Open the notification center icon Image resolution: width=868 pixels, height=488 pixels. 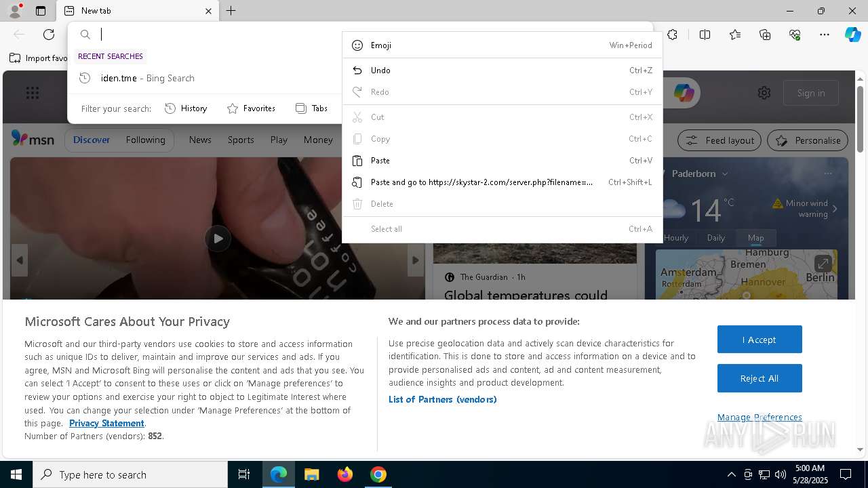pyautogui.click(x=846, y=474)
